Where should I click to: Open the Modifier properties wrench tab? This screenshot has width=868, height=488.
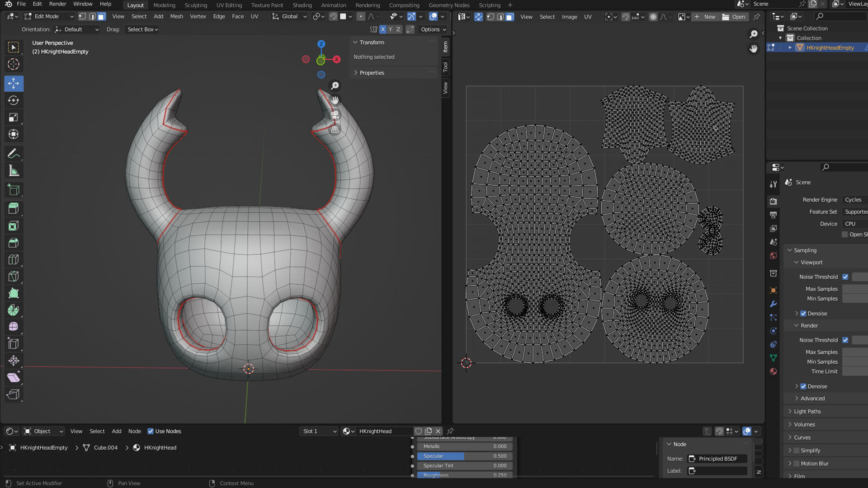pyautogui.click(x=774, y=304)
